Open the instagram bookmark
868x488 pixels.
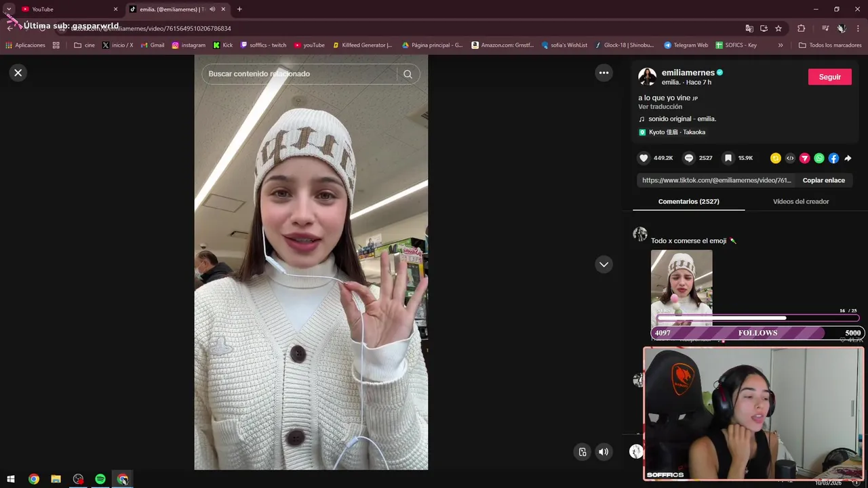click(x=189, y=45)
